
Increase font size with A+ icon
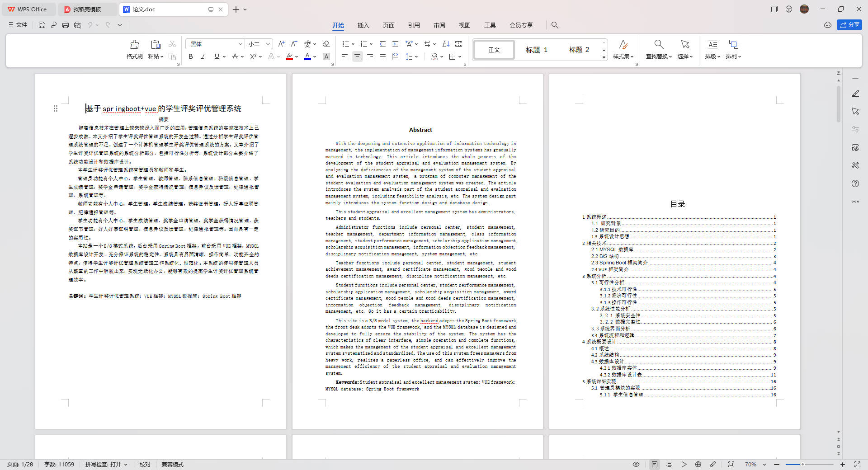tap(281, 44)
